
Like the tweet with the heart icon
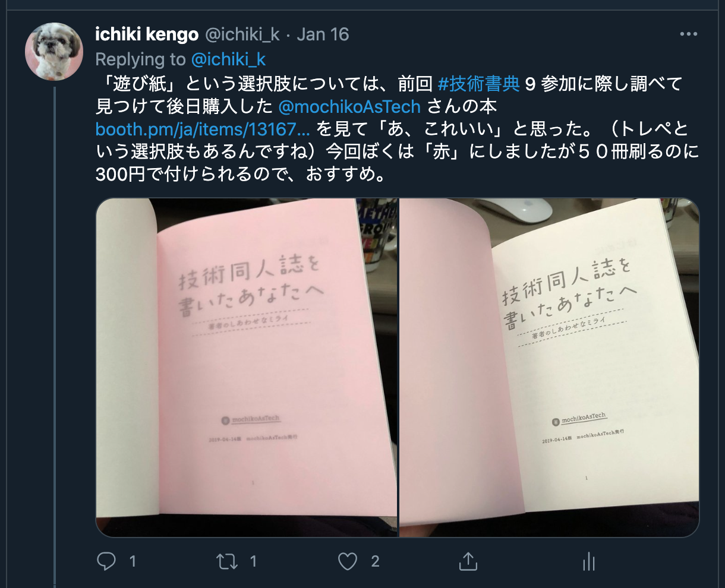[x=348, y=561]
